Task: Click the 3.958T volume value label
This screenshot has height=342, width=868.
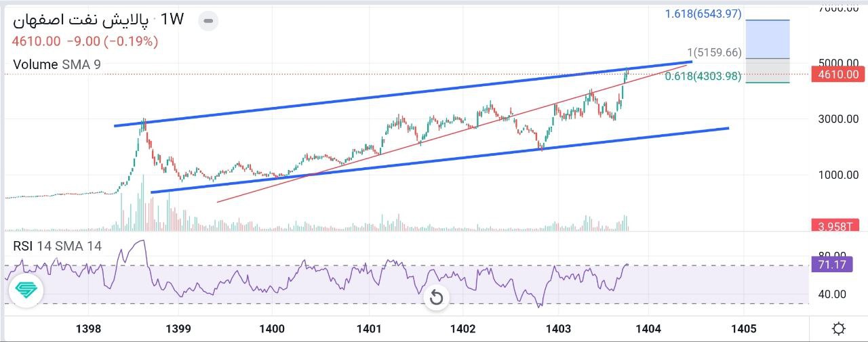Action: 837,226
